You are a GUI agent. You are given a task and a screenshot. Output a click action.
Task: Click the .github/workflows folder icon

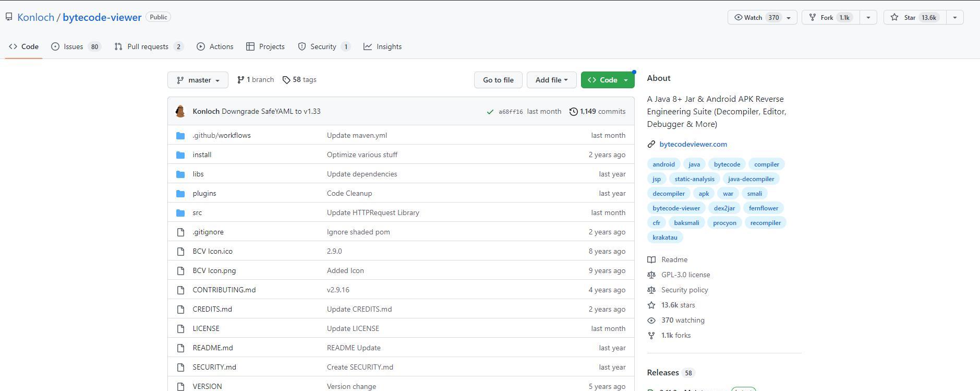pos(180,136)
